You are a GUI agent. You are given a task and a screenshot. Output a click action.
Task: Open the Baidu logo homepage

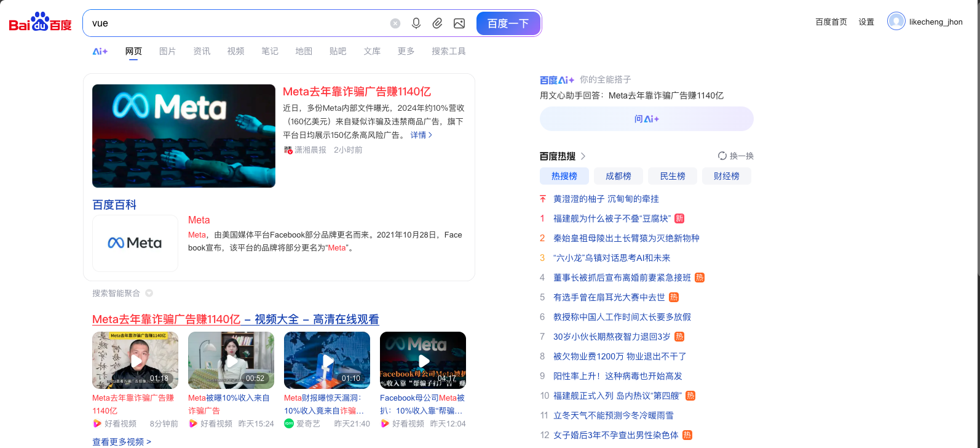40,23
